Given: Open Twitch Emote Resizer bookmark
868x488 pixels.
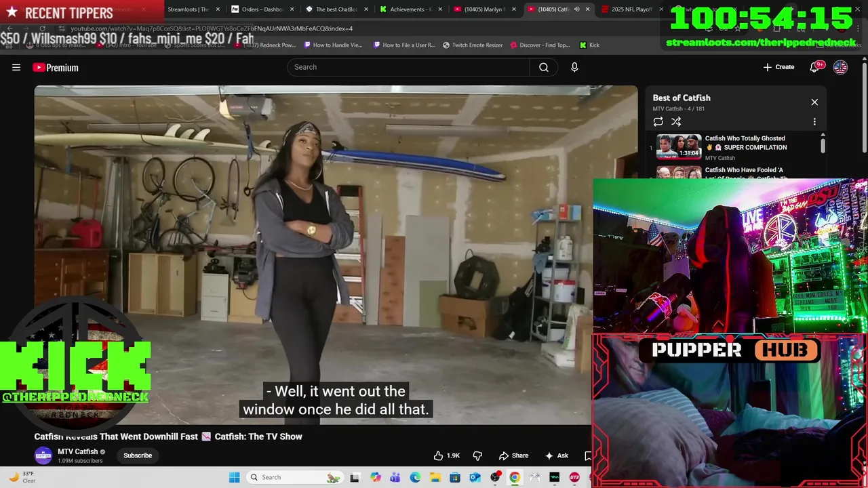Looking at the screenshot, I should point(473,45).
